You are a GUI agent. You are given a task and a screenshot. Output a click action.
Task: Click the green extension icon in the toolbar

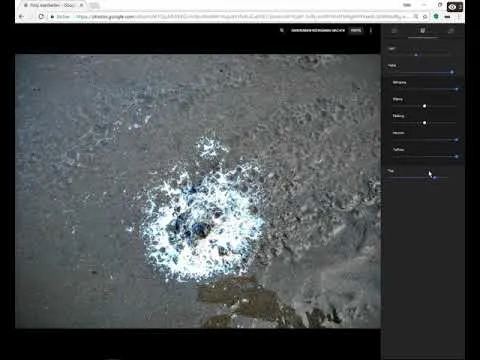tap(436, 16)
